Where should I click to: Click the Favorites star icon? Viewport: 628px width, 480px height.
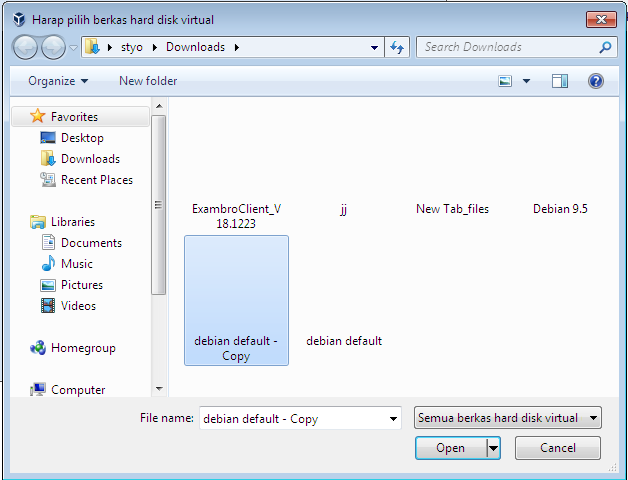[38, 116]
